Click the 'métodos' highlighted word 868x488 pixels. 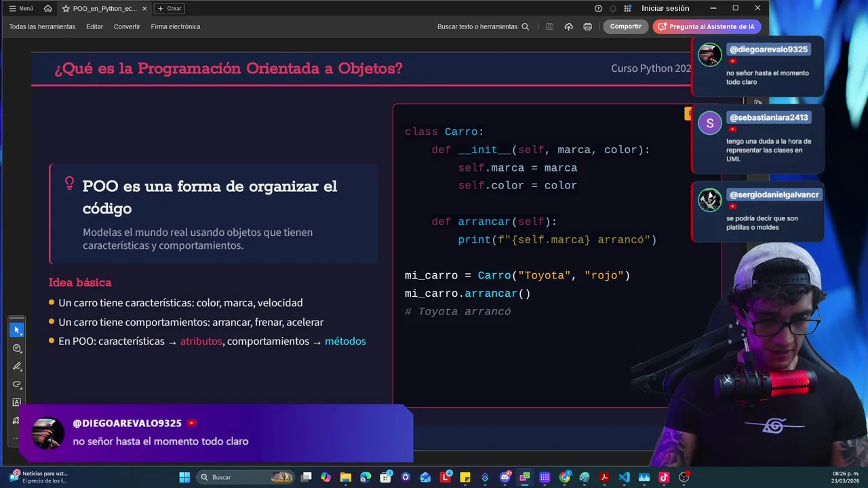345,341
